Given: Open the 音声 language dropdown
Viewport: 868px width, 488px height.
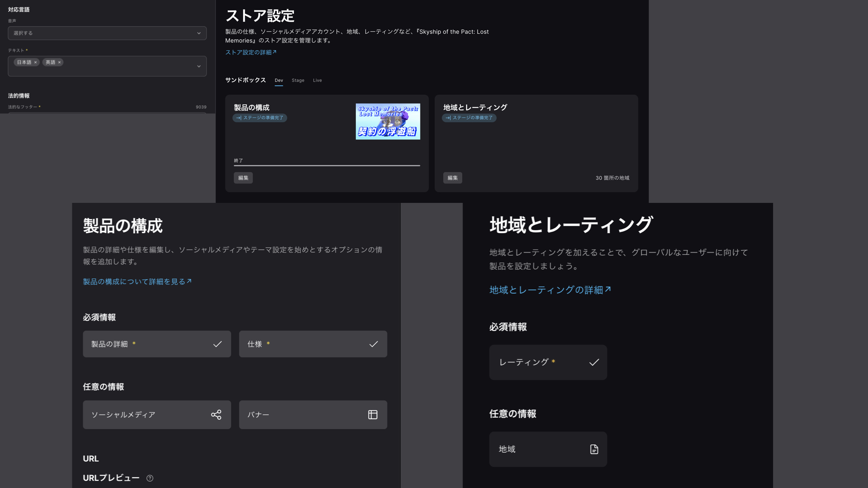Looking at the screenshot, I should pyautogui.click(x=107, y=33).
